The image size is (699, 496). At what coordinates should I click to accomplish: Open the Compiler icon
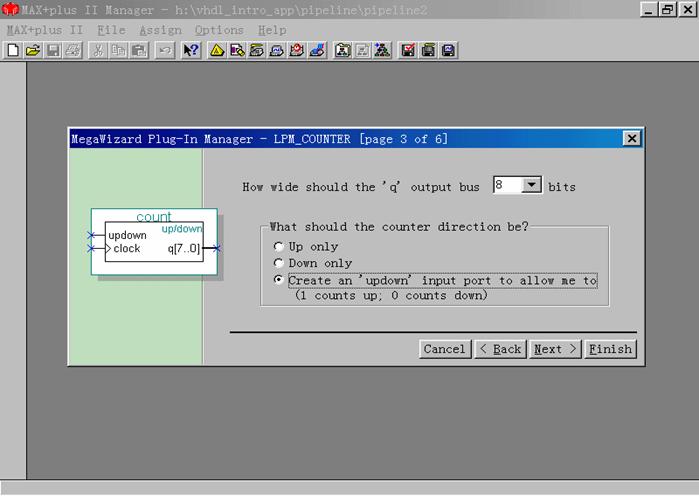pos(257,50)
